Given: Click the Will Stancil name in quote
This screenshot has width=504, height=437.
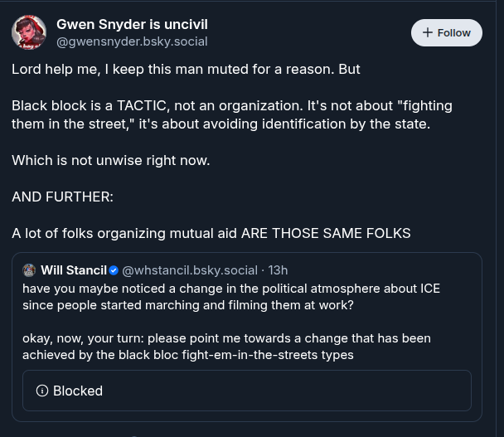Looking at the screenshot, I should [x=73, y=270].
